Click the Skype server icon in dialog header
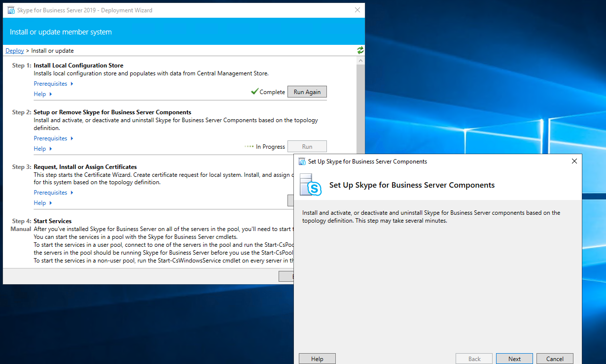606x364 pixels. (x=311, y=186)
